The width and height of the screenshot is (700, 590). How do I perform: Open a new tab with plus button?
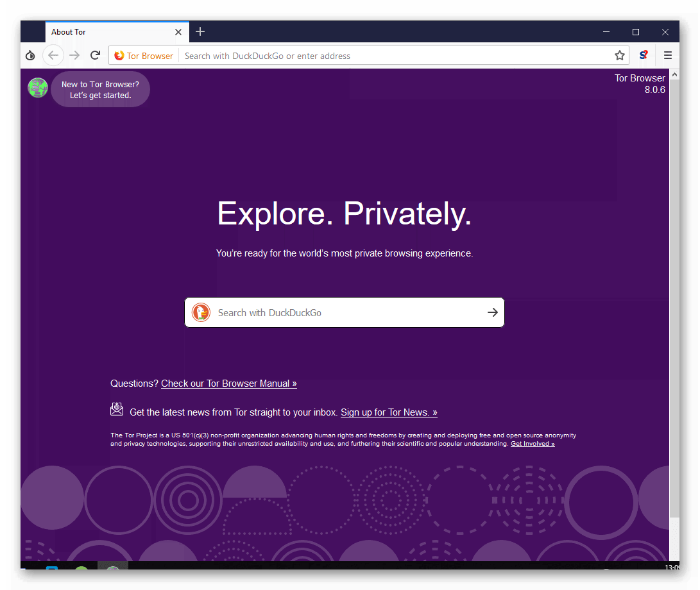tap(200, 31)
